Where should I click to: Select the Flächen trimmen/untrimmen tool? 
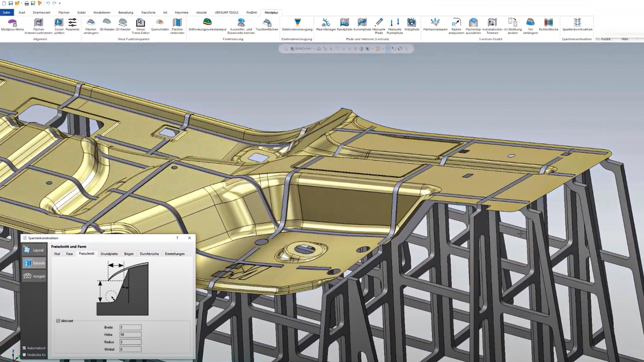pos(39,24)
